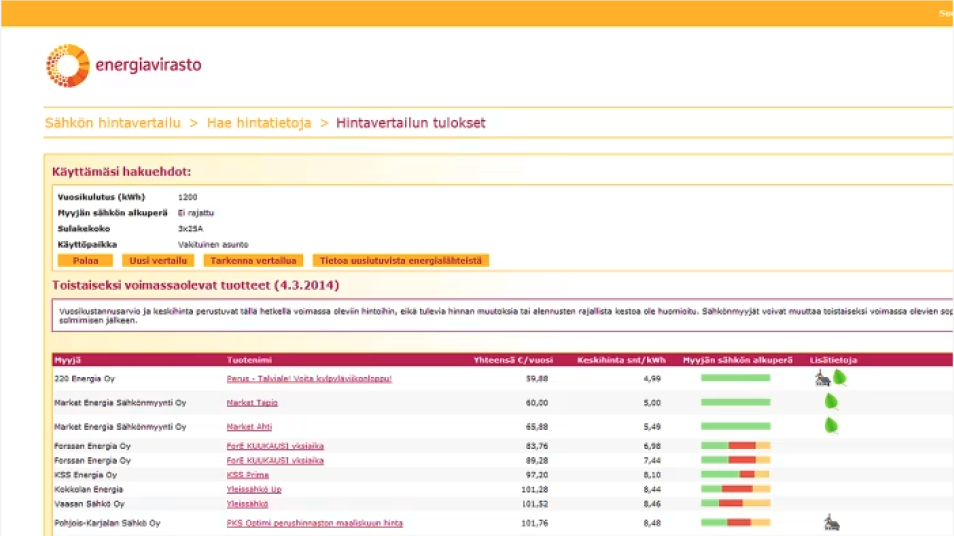Click the origin bar in Vaasan Sähkö Oy row
The width and height of the screenshot is (954, 536).
736,503
